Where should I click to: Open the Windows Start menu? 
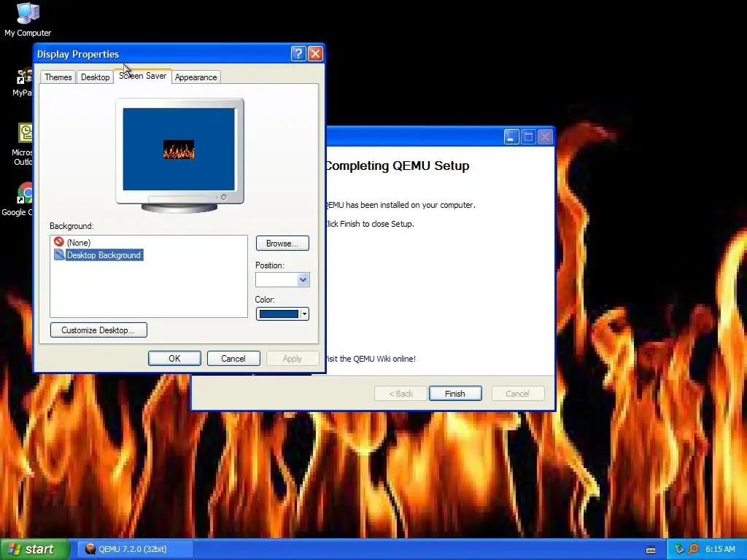pos(35,549)
